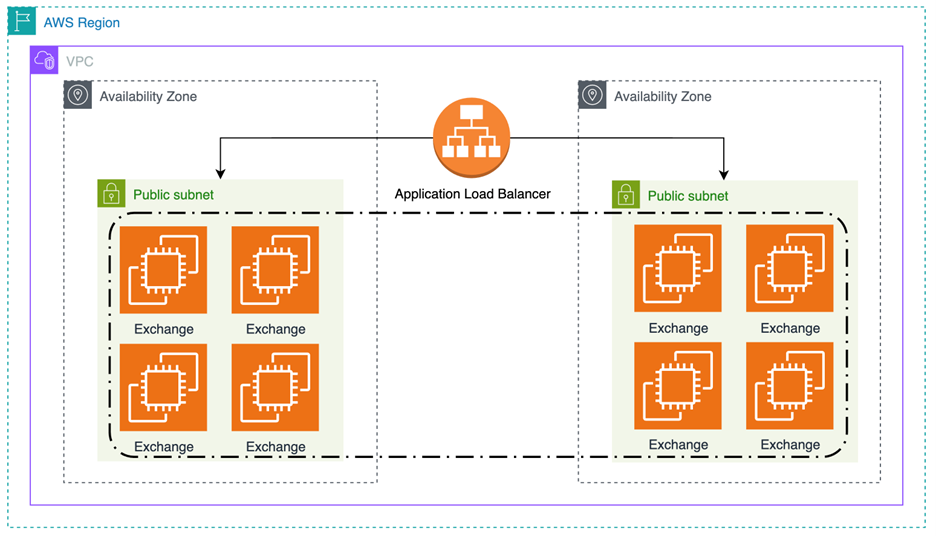Click the right "Availability Zone" text label
This screenshot has width=936, height=536.
pyautogui.click(x=662, y=96)
